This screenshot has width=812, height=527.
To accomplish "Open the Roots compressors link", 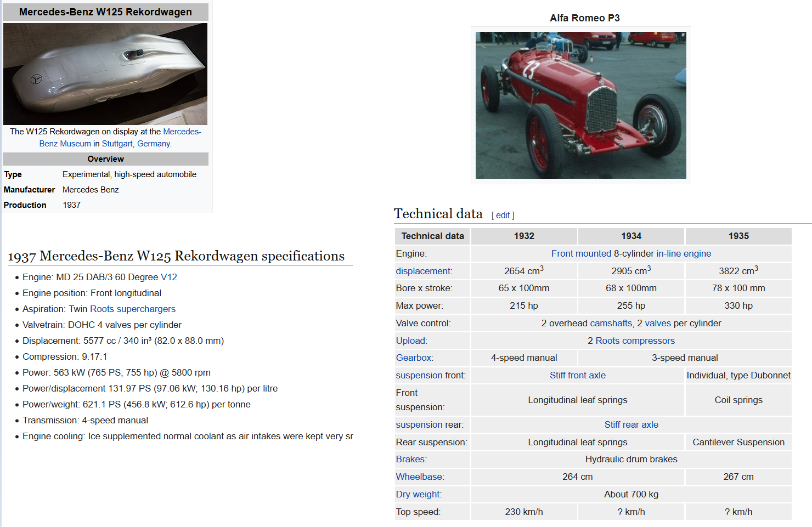I will 635,341.
